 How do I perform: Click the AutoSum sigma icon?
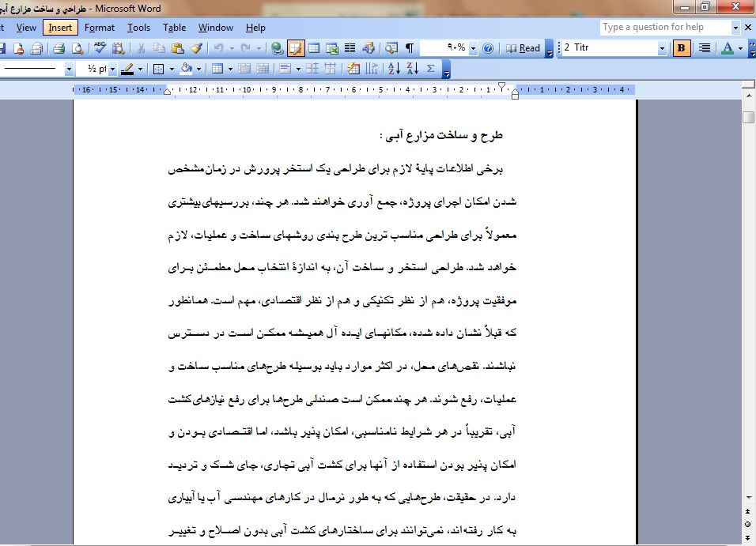click(430, 69)
